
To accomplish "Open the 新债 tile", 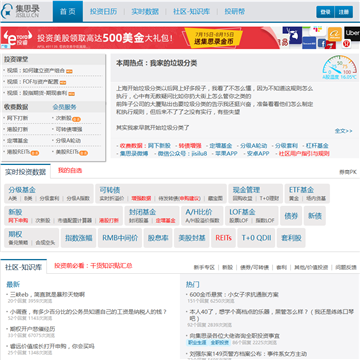I will click(x=315, y=216).
